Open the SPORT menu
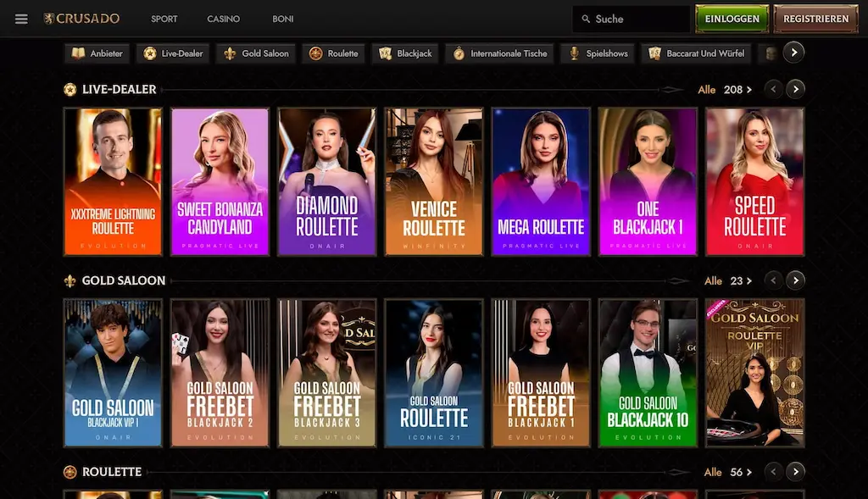Screen dimensions: 868x499 [x=164, y=19]
